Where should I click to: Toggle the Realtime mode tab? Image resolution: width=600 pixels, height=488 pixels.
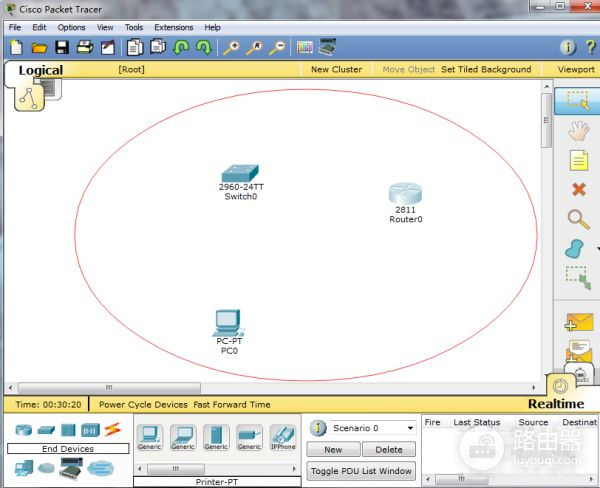[x=555, y=404]
